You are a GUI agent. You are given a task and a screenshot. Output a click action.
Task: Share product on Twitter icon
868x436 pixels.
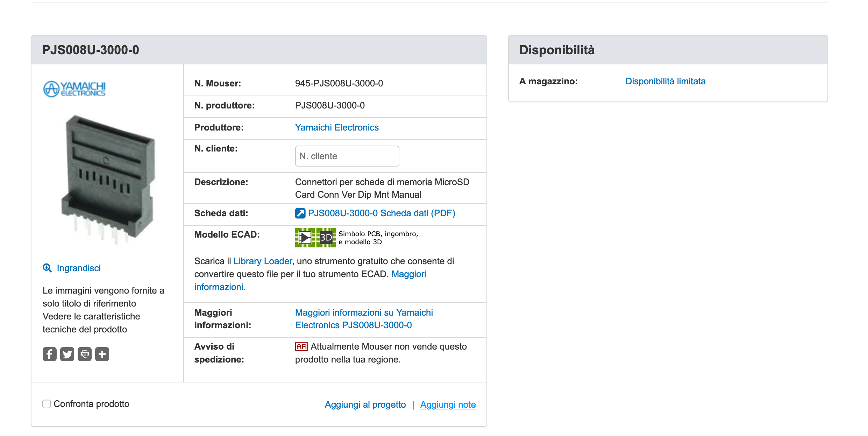(x=67, y=354)
